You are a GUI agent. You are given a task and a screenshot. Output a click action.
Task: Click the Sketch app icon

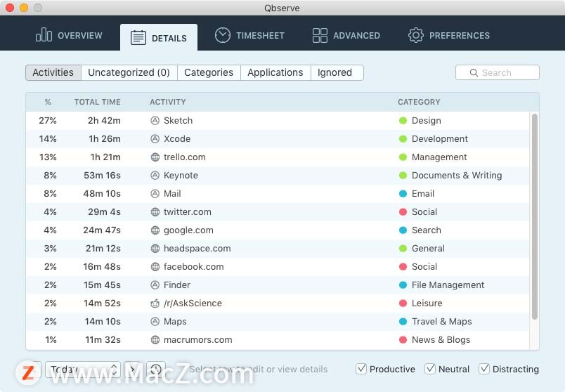155,121
